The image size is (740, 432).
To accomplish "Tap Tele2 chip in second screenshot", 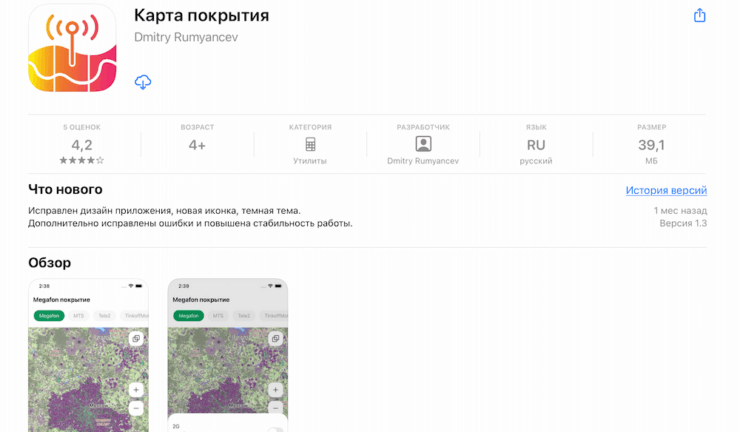I will coord(244,316).
